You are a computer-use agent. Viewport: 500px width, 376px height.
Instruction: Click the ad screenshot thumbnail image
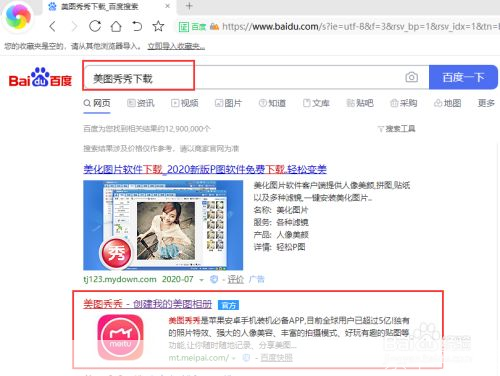163,225
